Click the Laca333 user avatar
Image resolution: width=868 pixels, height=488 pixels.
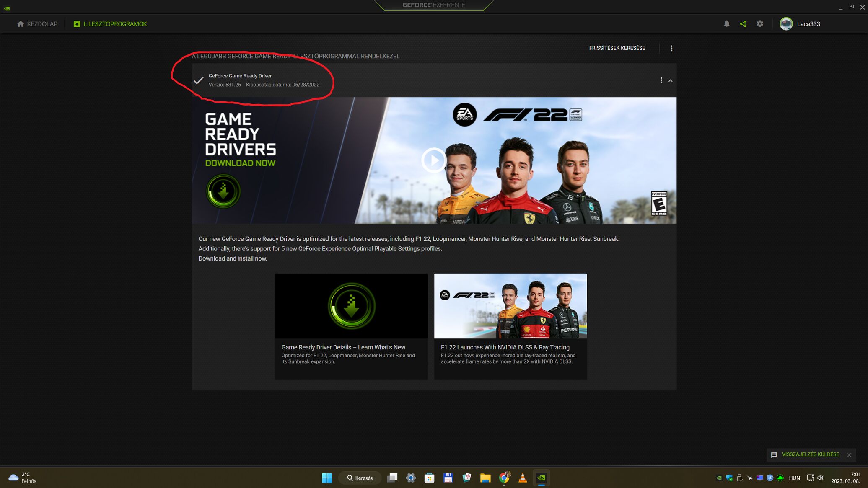click(x=786, y=24)
